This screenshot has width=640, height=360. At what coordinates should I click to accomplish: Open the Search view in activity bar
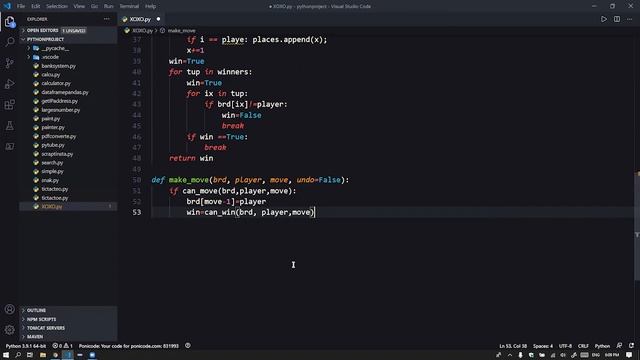point(10,42)
